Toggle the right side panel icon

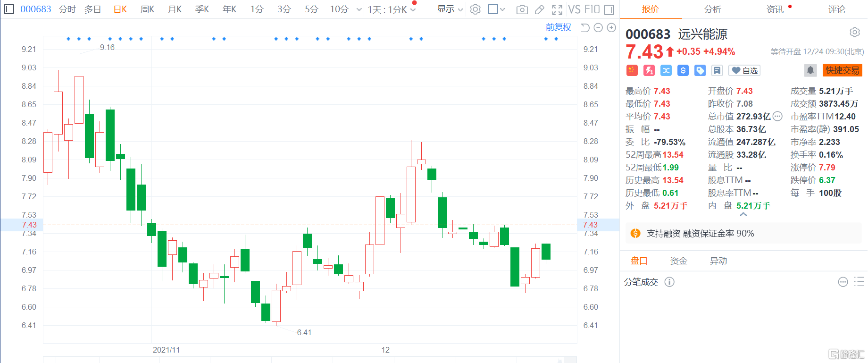pos(609,9)
